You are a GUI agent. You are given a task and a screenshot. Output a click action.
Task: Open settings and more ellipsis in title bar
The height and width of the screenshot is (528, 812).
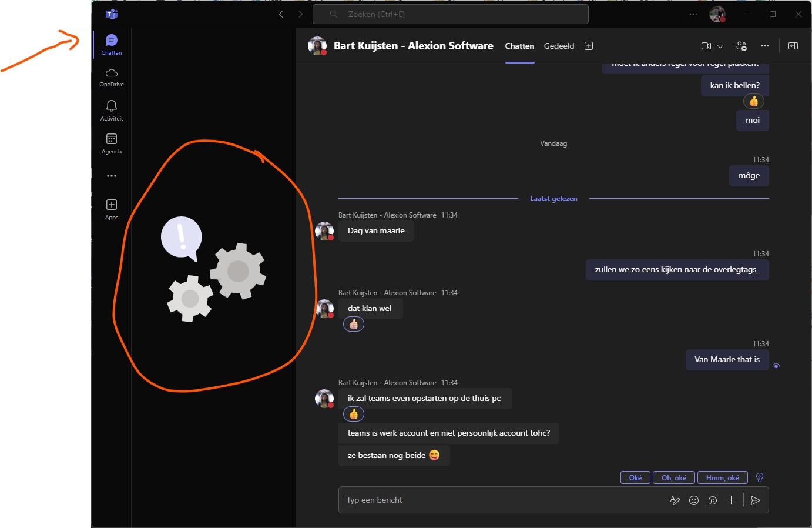click(x=693, y=14)
